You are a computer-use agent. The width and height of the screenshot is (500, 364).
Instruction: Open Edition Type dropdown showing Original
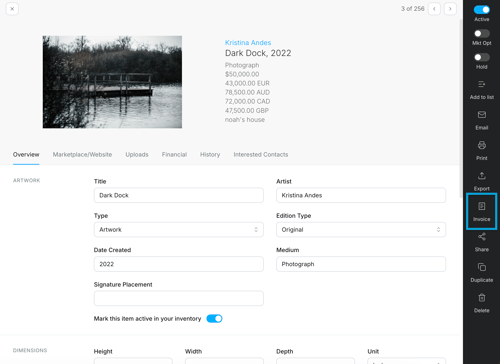(x=361, y=230)
